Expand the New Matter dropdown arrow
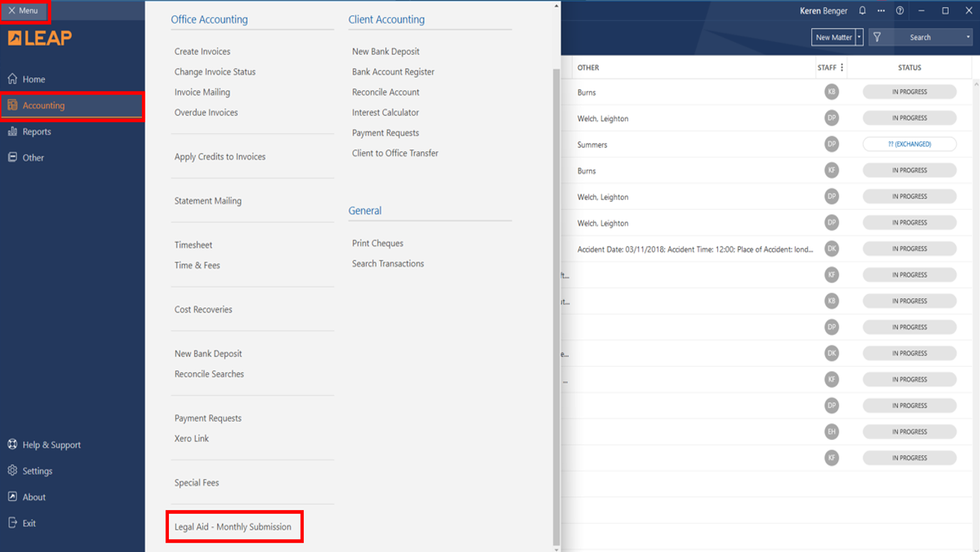The height and width of the screenshot is (552, 980). click(x=859, y=38)
